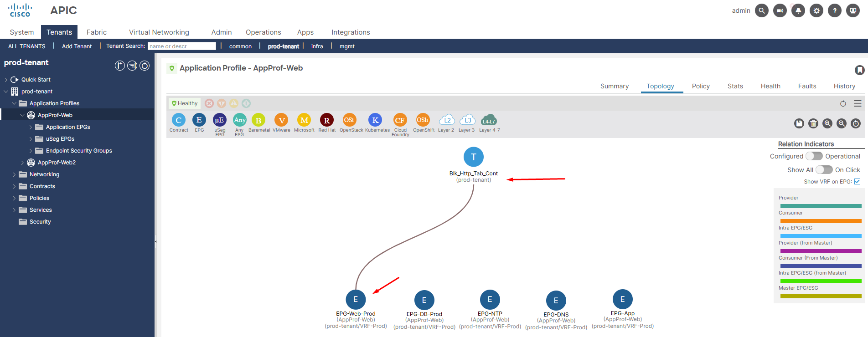Open the common tenant link
868x337 pixels.
(x=240, y=46)
